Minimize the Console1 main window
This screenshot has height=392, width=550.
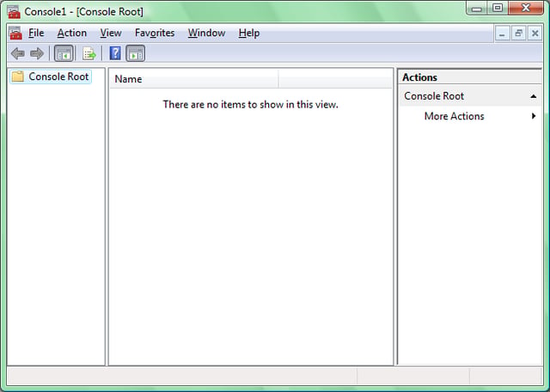(x=476, y=9)
